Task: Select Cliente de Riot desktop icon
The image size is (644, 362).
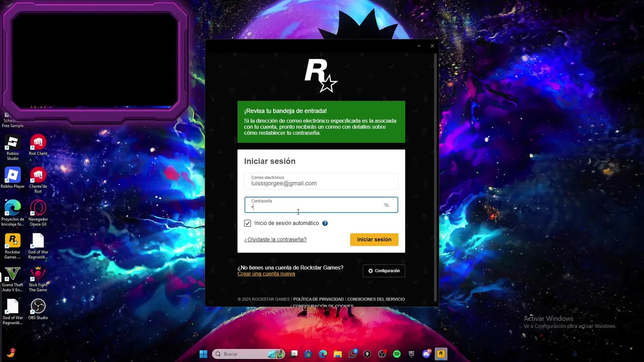Action: (x=38, y=181)
